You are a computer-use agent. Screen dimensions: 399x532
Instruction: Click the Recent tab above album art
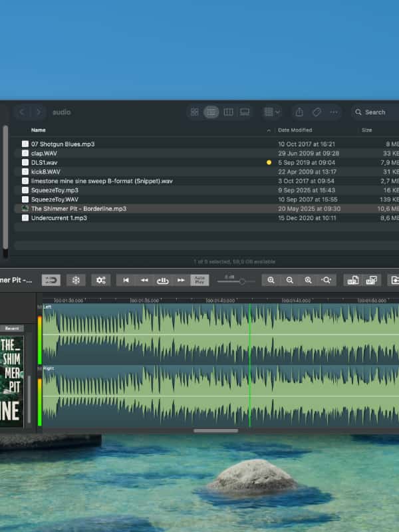pos(11,329)
